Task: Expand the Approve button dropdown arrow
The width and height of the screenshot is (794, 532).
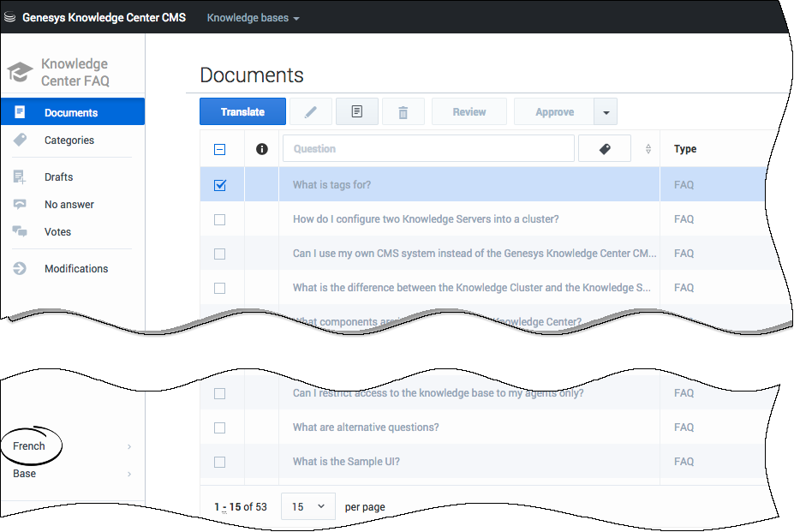Action: click(x=606, y=112)
